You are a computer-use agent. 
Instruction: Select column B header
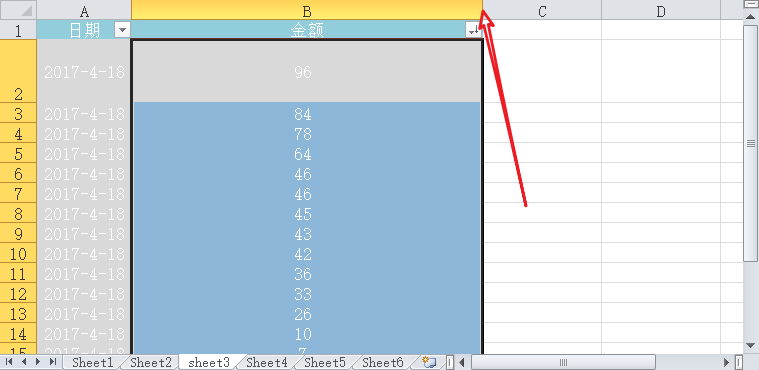[306, 10]
